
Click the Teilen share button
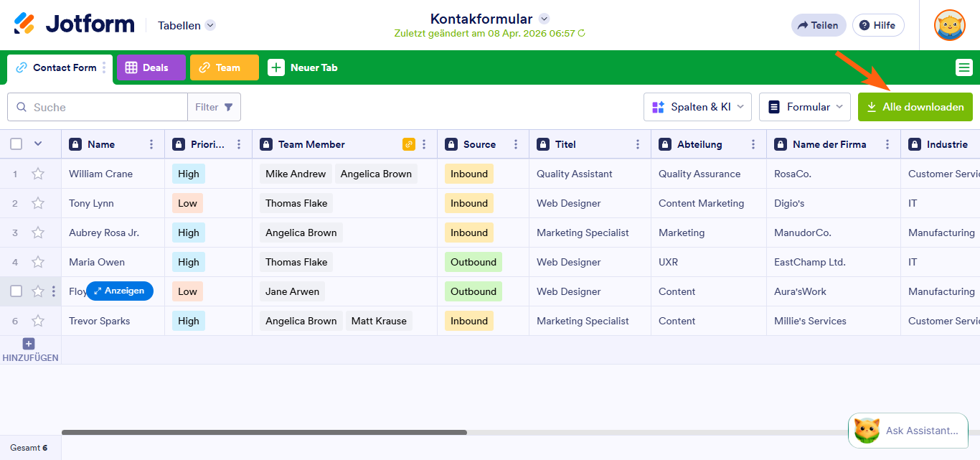click(x=818, y=25)
